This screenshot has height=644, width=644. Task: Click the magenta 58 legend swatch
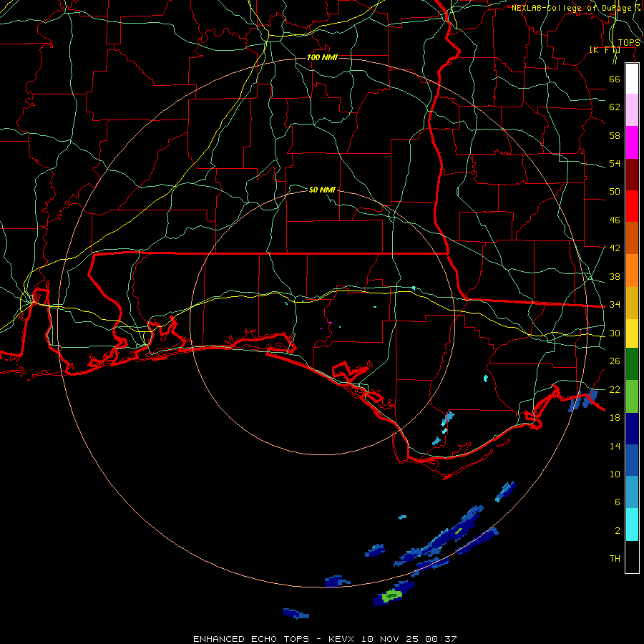[632, 142]
